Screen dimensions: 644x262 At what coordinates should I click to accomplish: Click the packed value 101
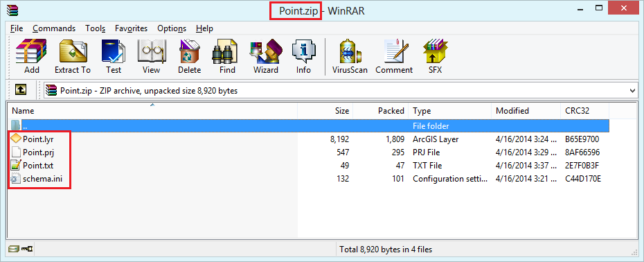[x=397, y=179]
